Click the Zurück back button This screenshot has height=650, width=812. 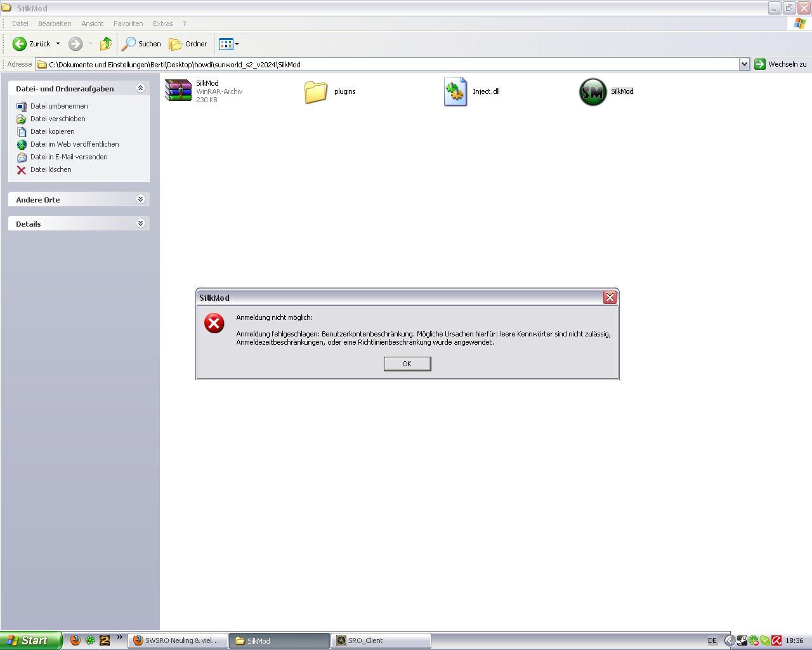pos(32,44)
